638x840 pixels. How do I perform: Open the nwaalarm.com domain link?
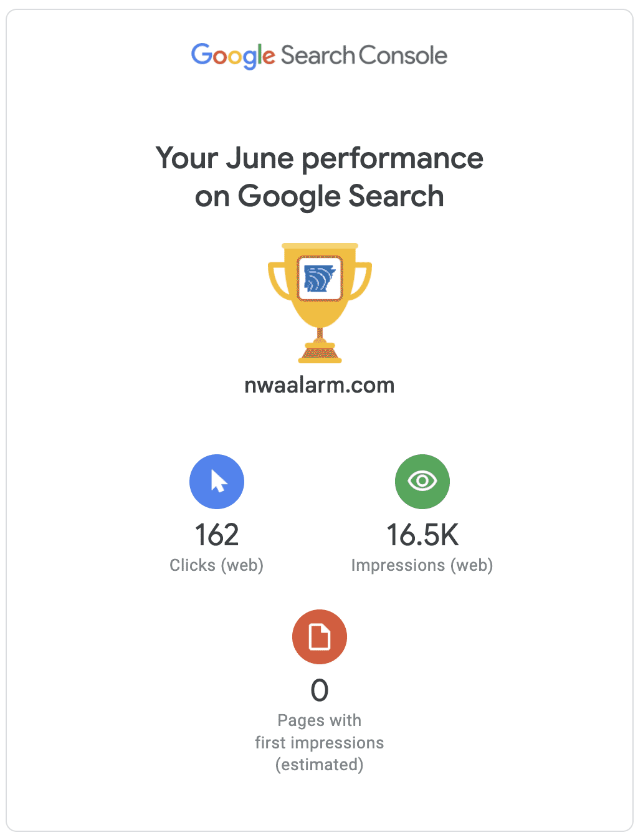(x=320, y=385)
